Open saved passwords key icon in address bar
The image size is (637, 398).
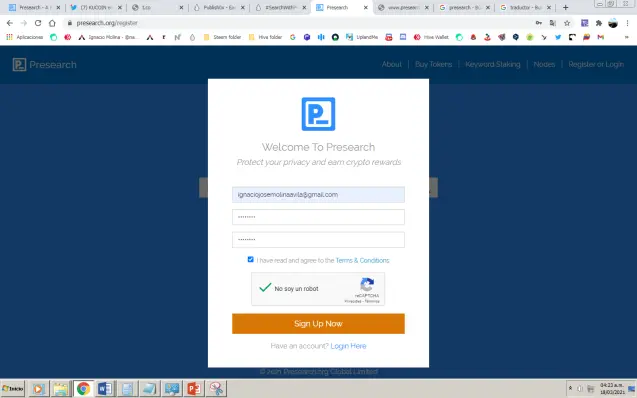(x=539, y=23)
